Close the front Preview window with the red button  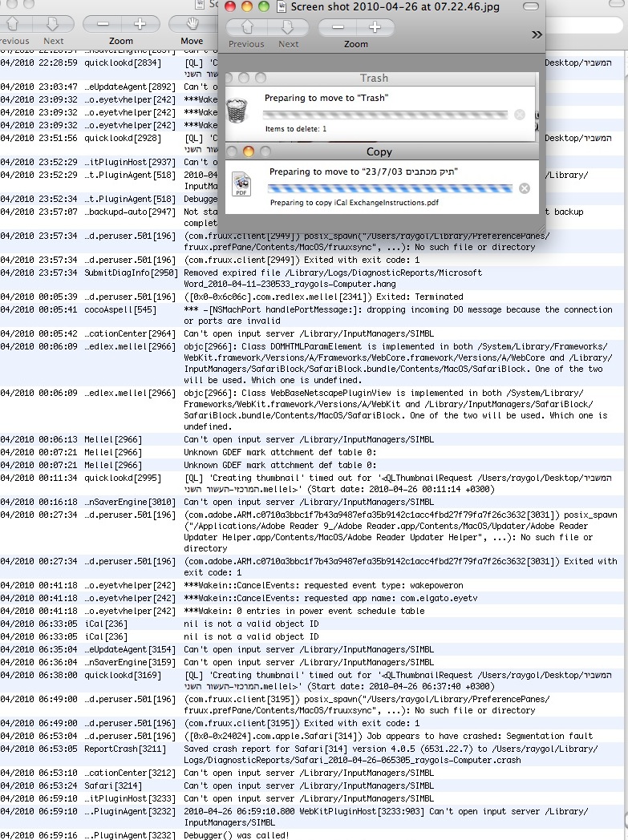(x=230, y=6)
